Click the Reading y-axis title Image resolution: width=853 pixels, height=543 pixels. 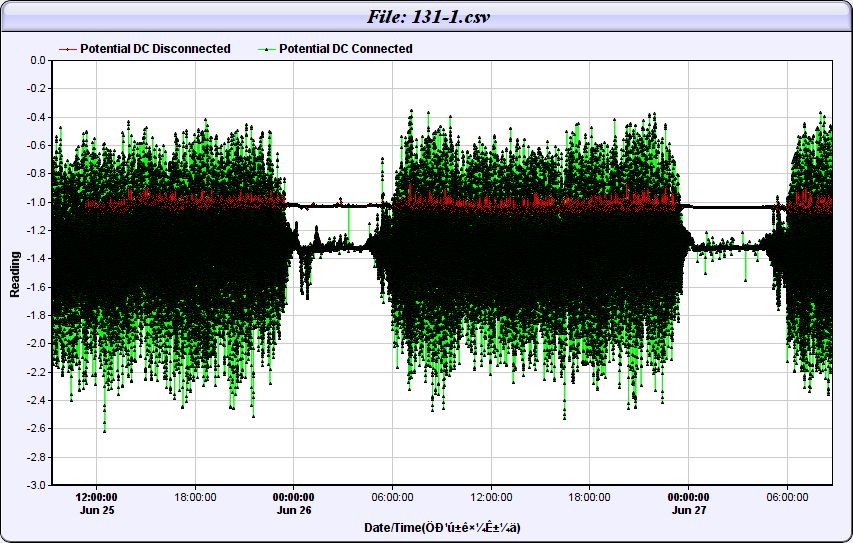(x=15, y=272)
